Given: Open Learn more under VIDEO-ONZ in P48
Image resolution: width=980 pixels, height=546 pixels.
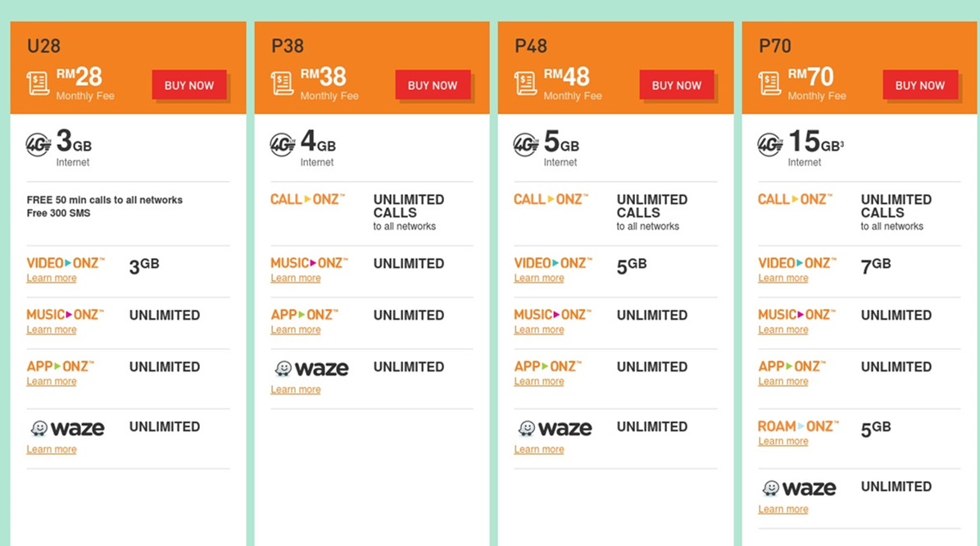Looking at the screenshot, I should (538, 278).
